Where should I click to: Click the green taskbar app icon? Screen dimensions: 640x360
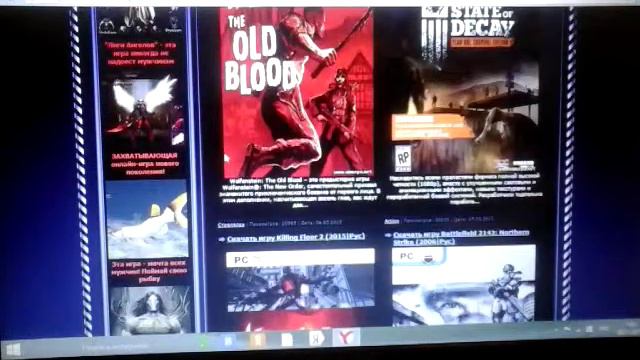[x=203, y=343]
